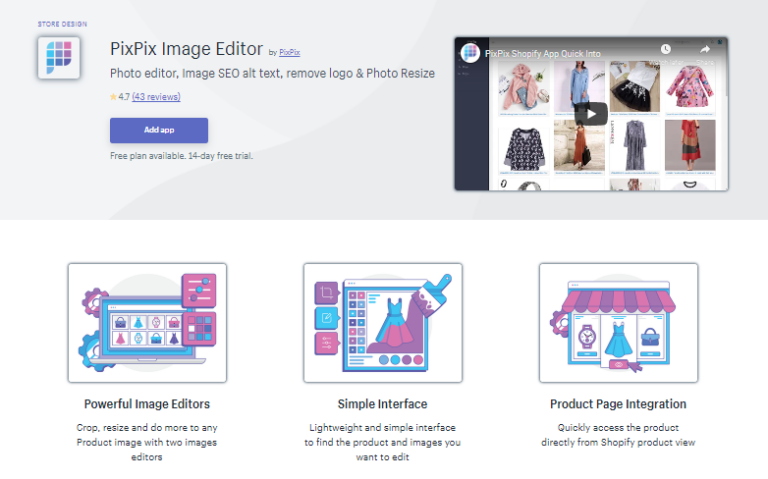Open the PixPix developer link
This screenshot has height=479, width=768.
click(x=289, y=52)
